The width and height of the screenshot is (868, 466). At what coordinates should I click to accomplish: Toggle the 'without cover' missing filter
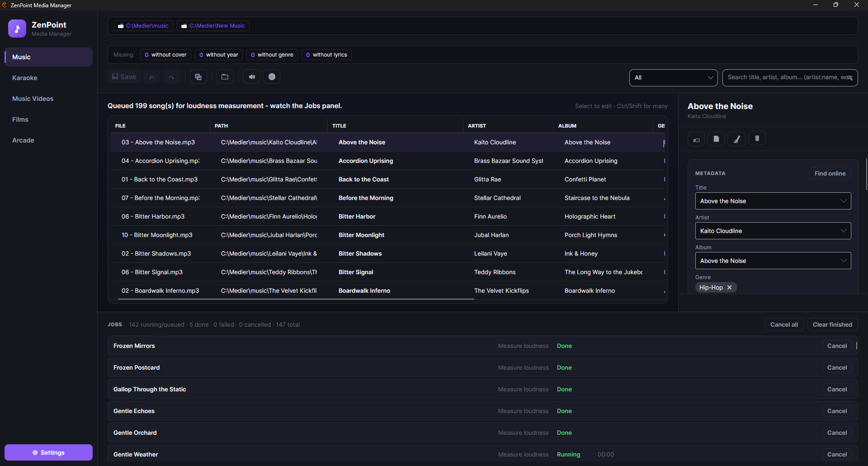pos(165,55)
